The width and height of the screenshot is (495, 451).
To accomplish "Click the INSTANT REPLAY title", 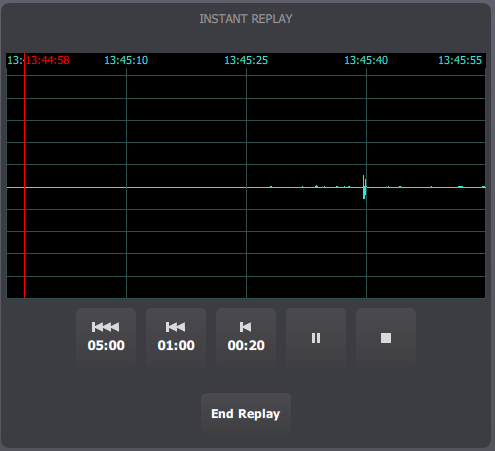I will coord(246,19).
